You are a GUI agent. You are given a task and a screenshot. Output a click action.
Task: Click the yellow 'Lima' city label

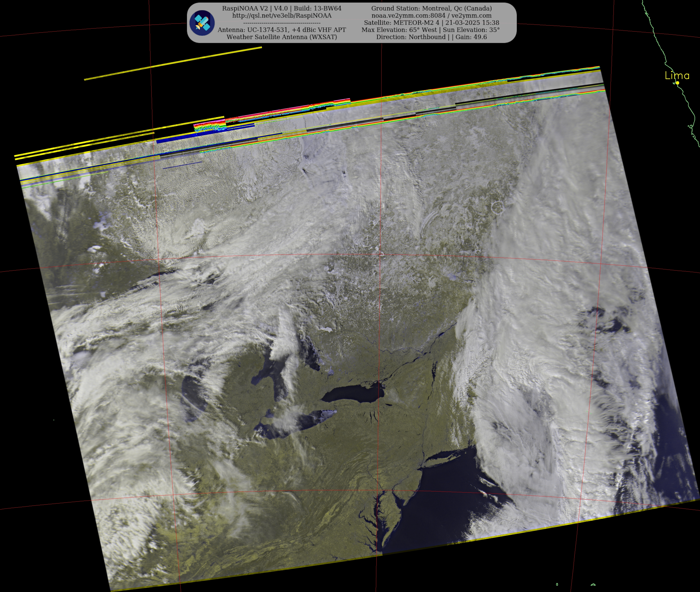click(x=677, y=75)
